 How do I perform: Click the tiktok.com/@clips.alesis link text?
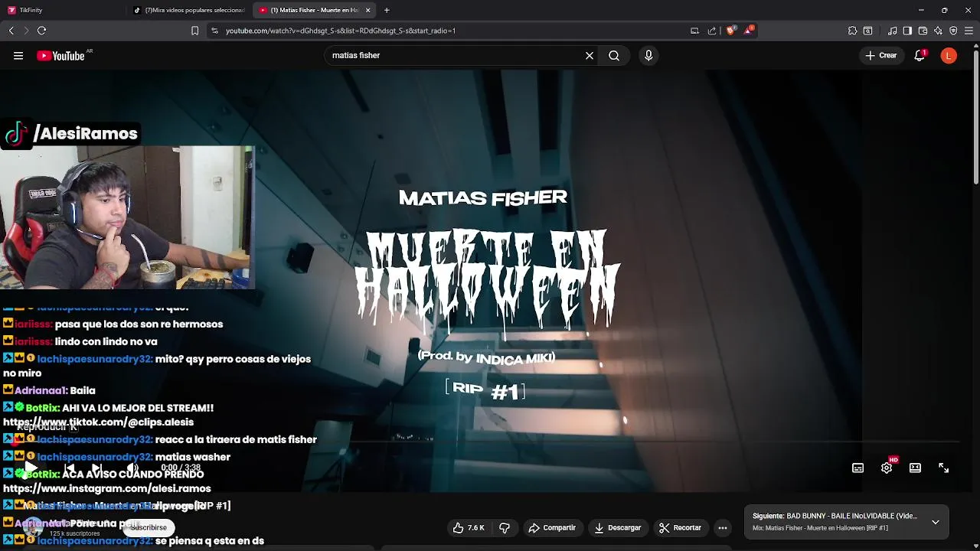(x=98, y=422)
